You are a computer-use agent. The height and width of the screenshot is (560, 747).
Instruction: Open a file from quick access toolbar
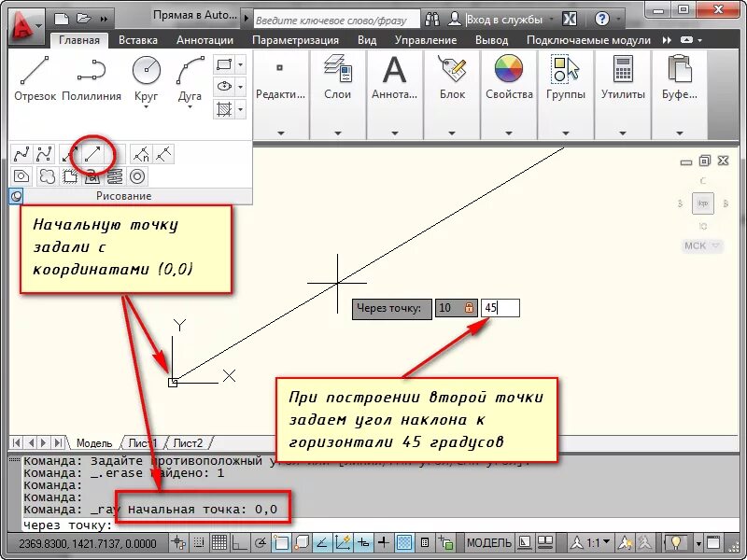[x=83, y=19]
